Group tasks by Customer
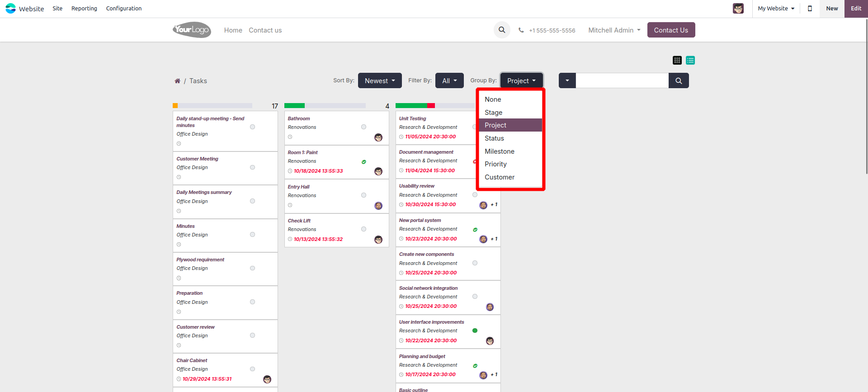The image size is (868, 392). (x=510, y=177)
